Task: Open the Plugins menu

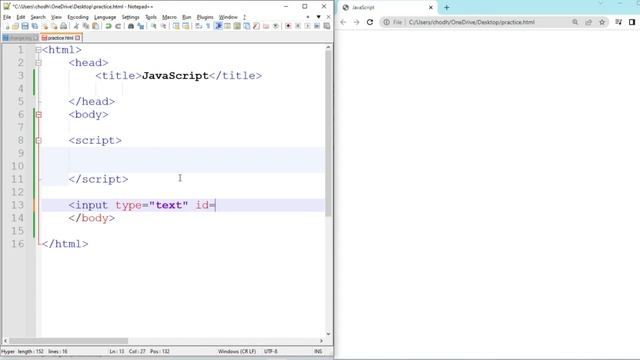Action: 205,17
